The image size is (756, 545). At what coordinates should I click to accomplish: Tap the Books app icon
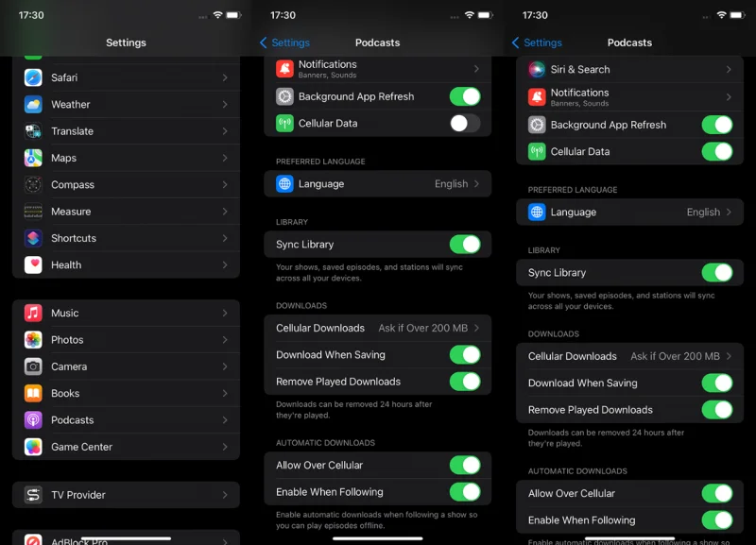[x=33, y=393]
